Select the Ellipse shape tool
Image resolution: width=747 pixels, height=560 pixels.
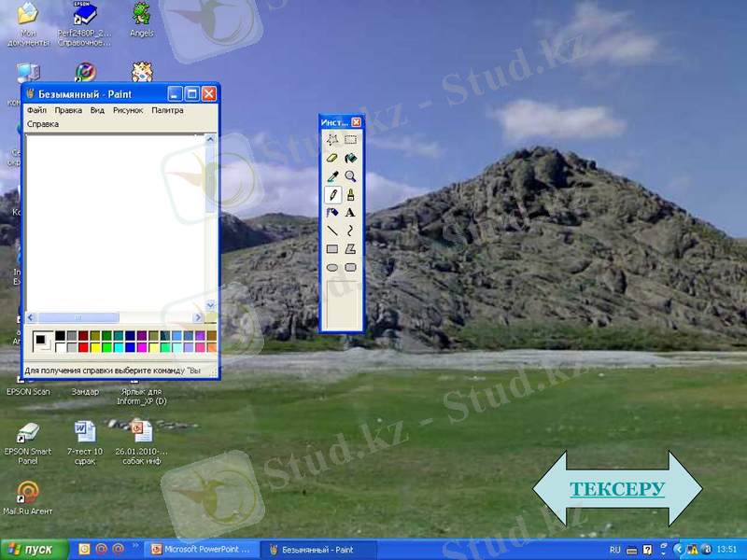331,265
